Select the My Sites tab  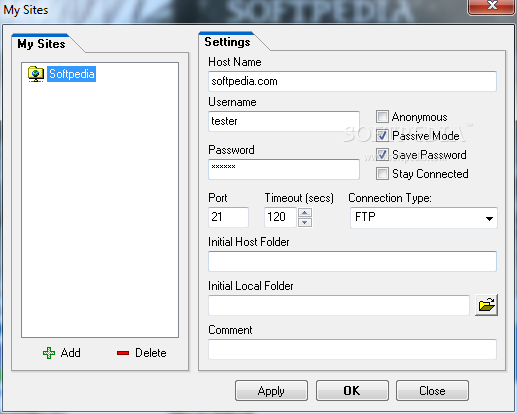point(41,44)
